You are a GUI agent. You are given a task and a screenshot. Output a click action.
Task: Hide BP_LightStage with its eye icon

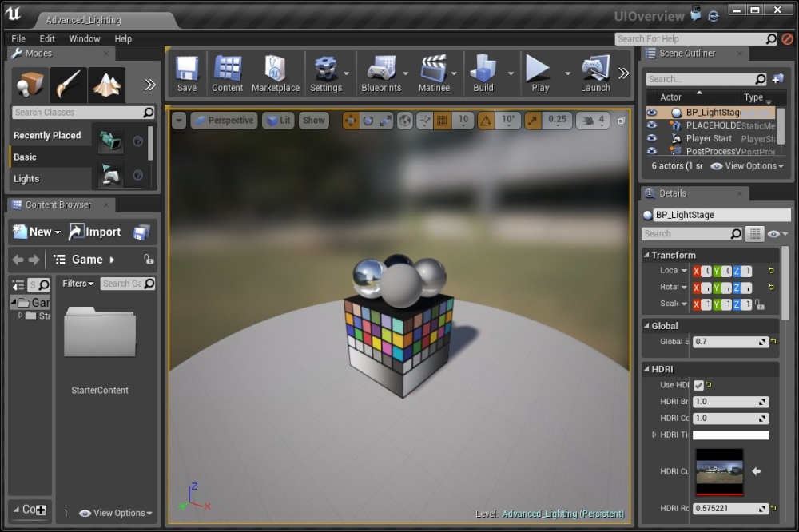(x=652, y=113)
